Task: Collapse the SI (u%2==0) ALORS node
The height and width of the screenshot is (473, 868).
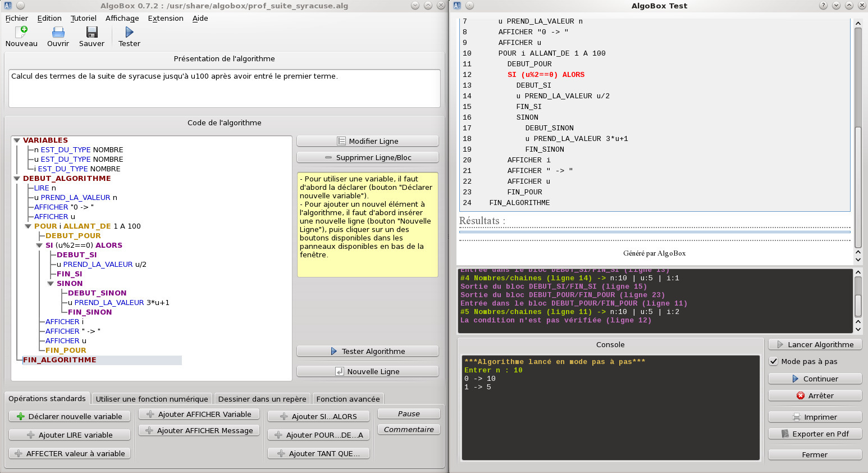Action: pyautogui.click(x=39, y=245)
